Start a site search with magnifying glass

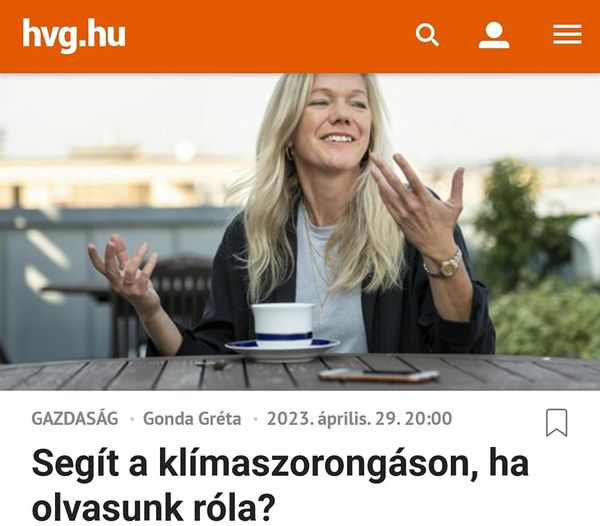pos(427,35)
